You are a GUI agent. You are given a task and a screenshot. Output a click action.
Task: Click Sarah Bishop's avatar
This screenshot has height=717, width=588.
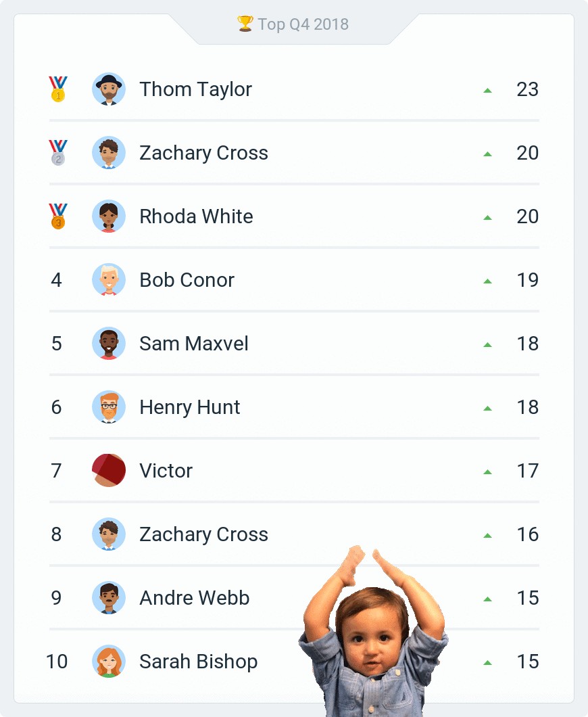109,662
